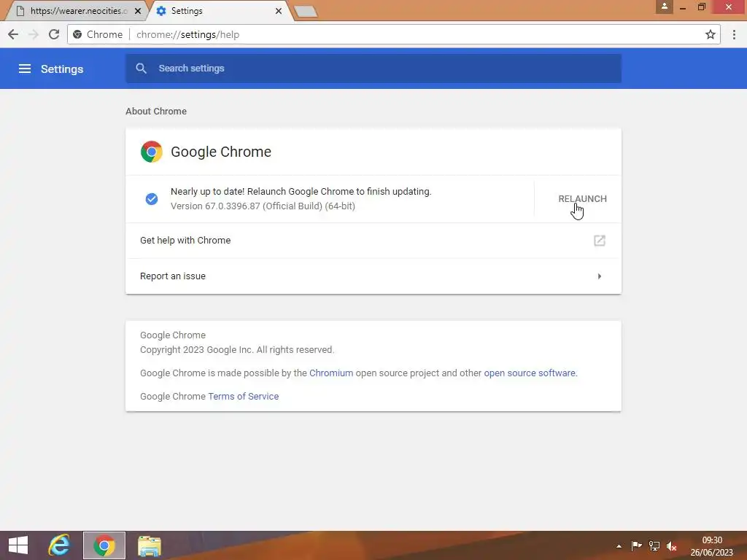The image size is (747, 560).
Task: Open Get help with Chrome
Action: (373, 241)
